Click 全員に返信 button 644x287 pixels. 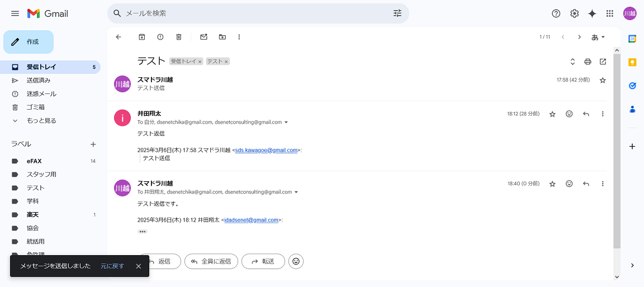pyautogui.click(x=211, y=261)
